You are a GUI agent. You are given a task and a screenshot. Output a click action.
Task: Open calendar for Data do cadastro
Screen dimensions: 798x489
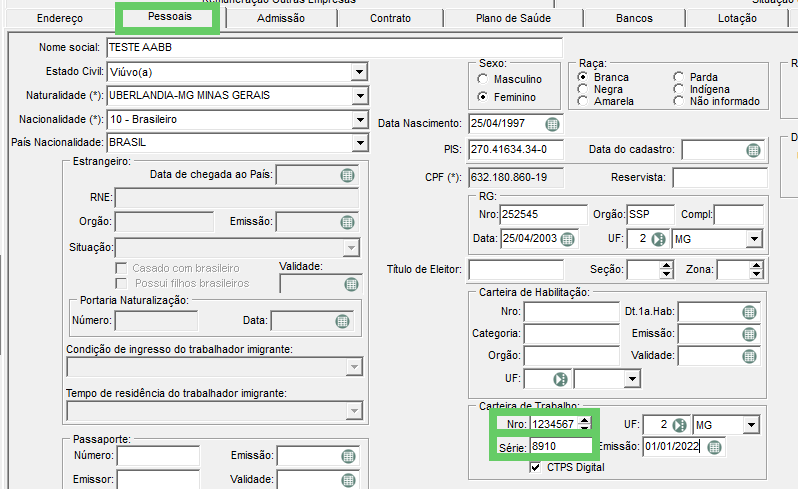753,150
